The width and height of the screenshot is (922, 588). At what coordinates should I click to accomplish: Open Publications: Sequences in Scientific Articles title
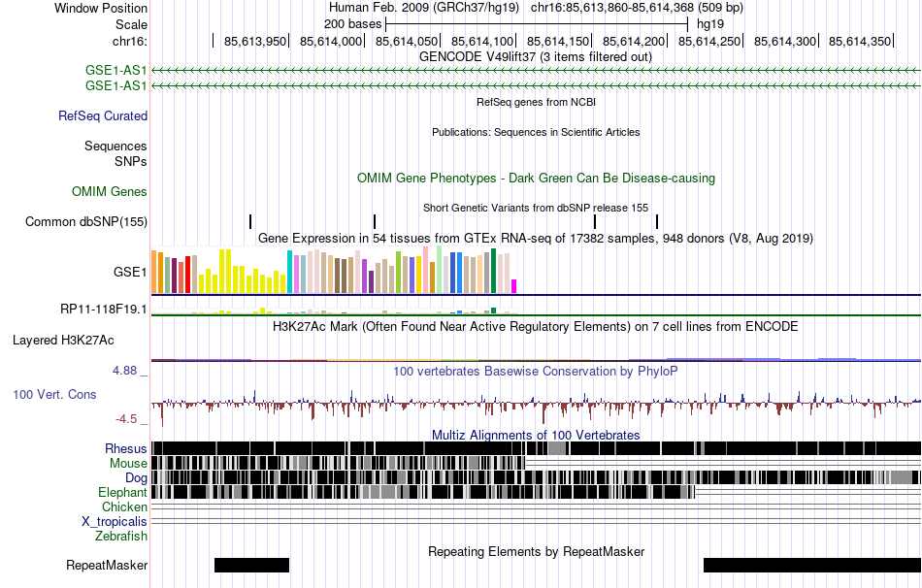point(536,132)
